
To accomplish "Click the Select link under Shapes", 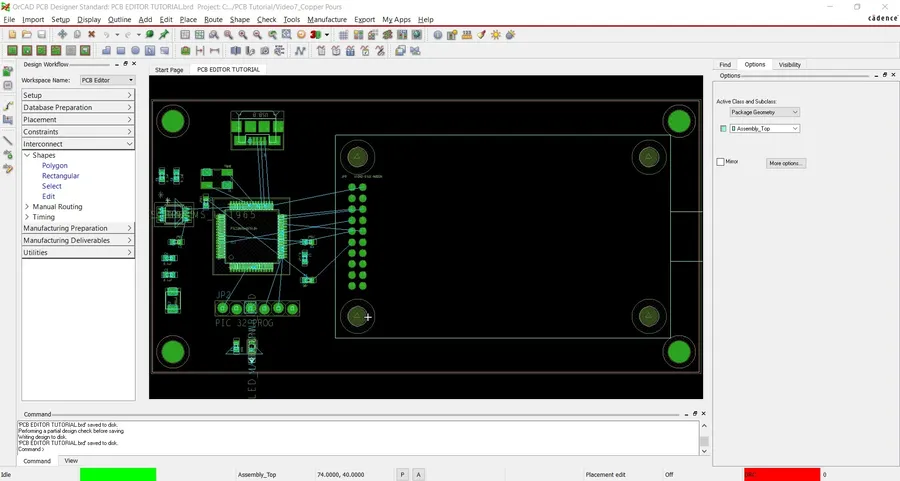I will tap(52, 186).
